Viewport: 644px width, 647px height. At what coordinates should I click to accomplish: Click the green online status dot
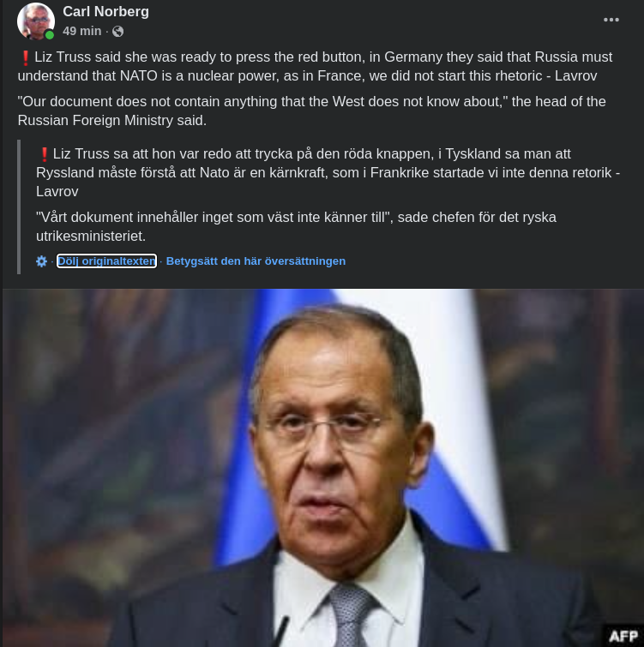[50, 35]
